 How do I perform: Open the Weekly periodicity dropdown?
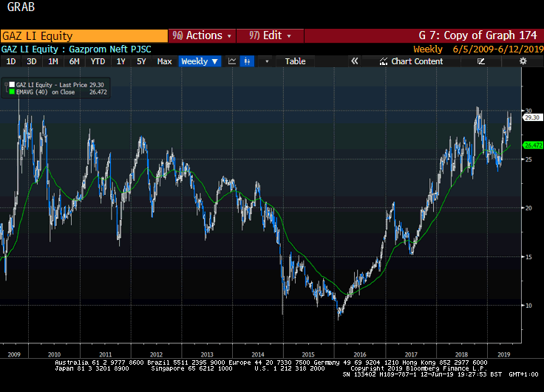(x=200, y=61)
